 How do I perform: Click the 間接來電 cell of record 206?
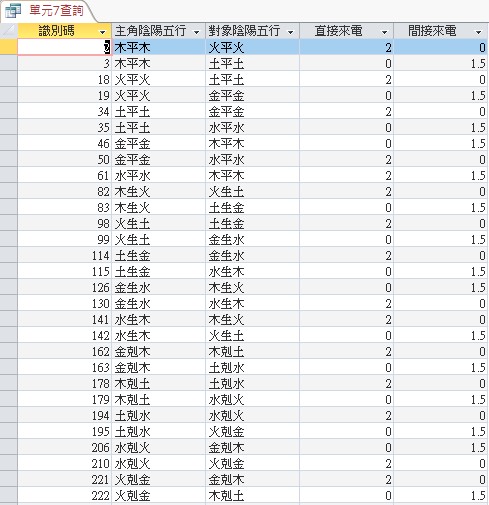click(440, 447)
